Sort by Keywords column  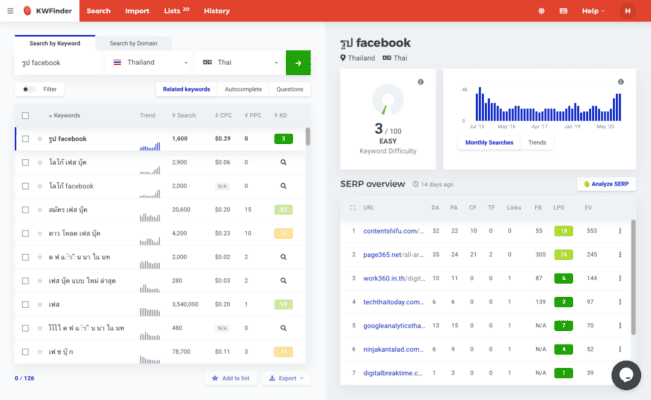[x=64, y=115]
